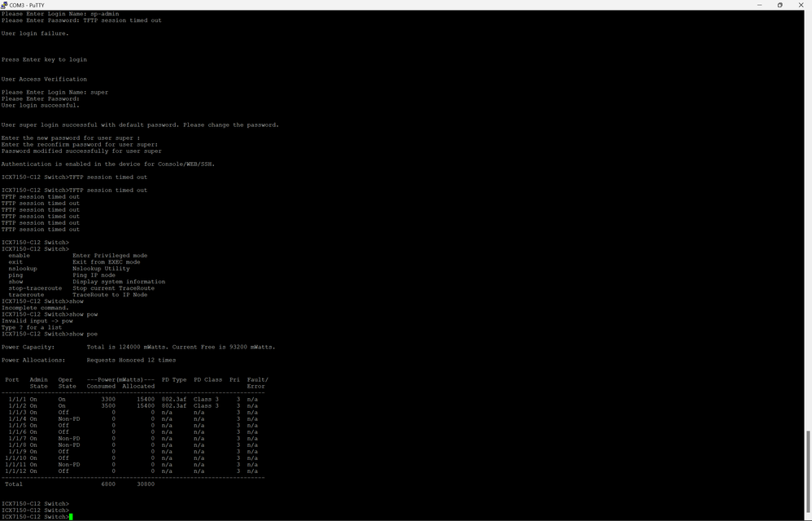
Task: Close the COM3 PuTTY session window
Action: coord(802,4)
